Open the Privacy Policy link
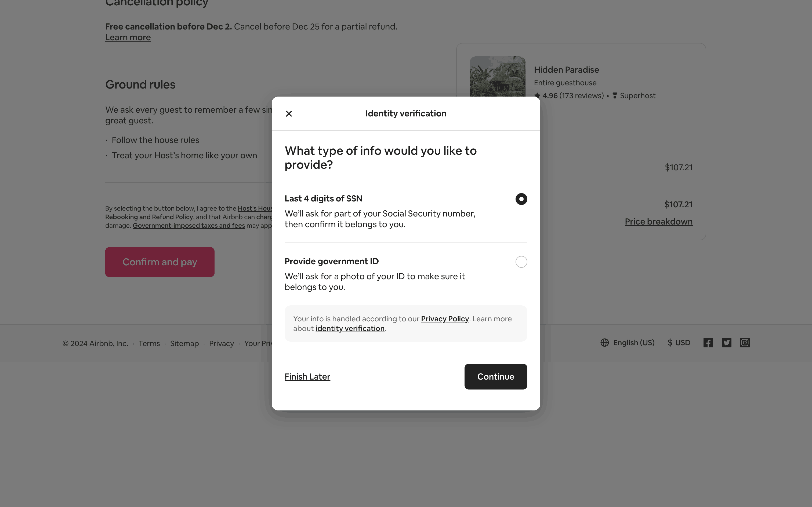The width and height of the screenshot is (812, 507). click(445, 319)
